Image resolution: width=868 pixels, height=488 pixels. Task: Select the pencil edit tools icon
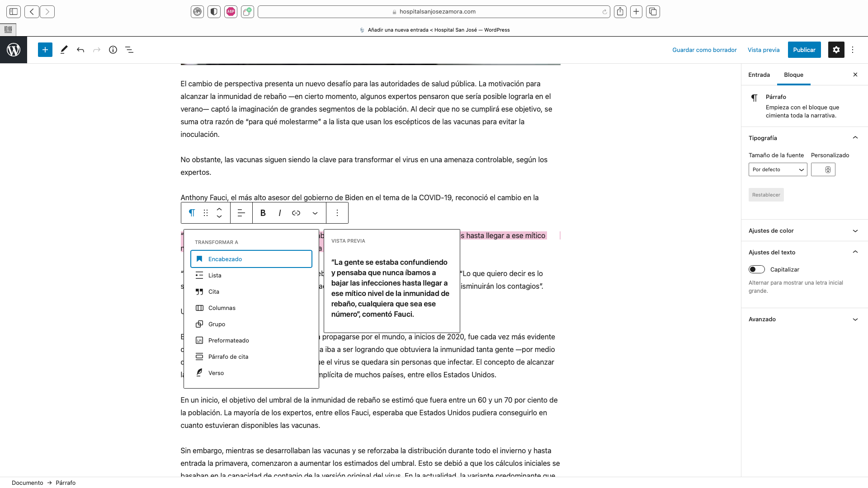pyautogui.click(x=64, y=50)
